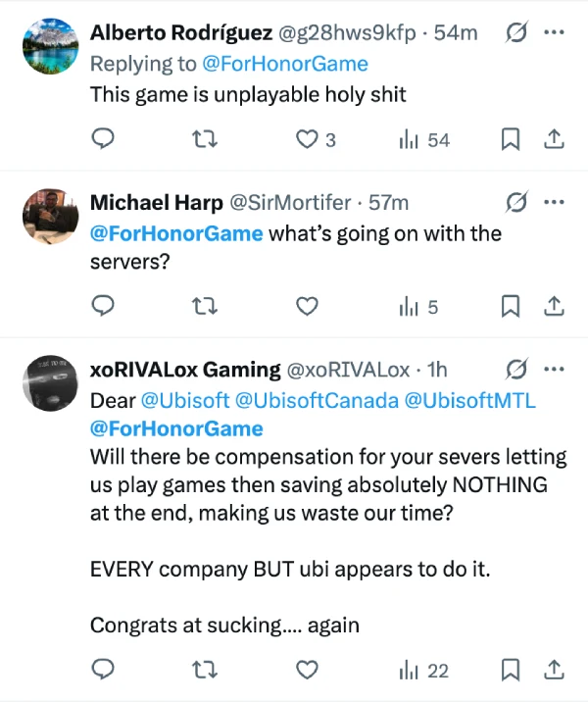Open the xoRIVALox Gaming profile name

185,370
